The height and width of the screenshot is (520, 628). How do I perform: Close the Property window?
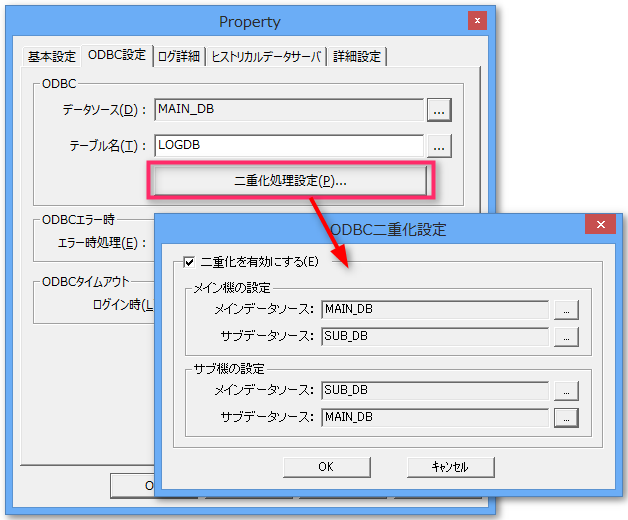pos(477,20)
